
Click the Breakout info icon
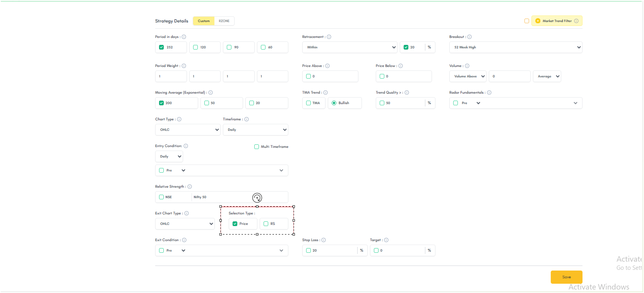pos(469,37)
